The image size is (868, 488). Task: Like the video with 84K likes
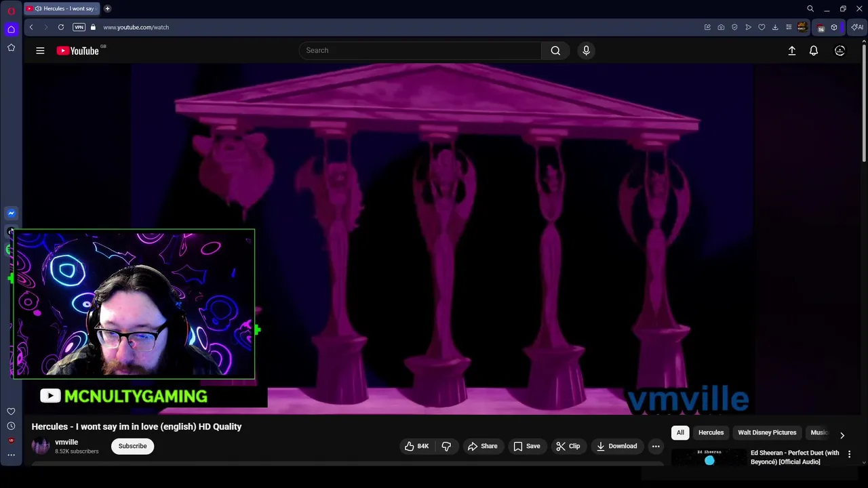[417, 446]
